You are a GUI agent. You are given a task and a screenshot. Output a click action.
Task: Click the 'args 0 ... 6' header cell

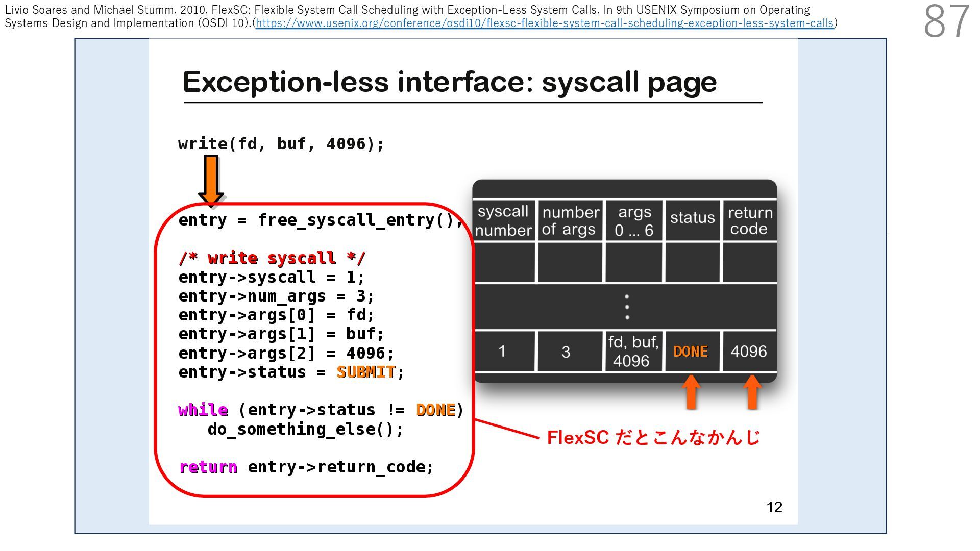(x=634, y=221)
